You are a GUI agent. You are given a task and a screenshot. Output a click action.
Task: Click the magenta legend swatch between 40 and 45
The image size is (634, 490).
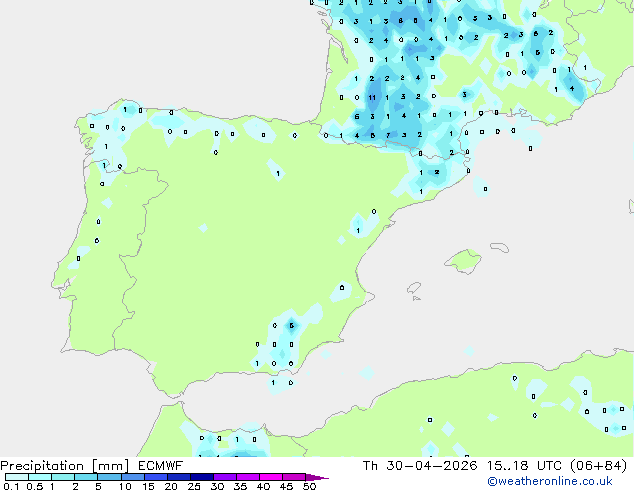tap(271, 477)
